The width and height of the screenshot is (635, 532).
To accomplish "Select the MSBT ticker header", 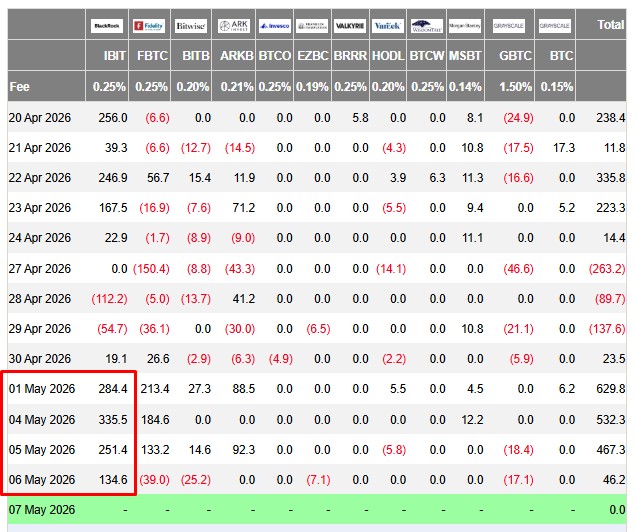I will (x=465, y=55).
